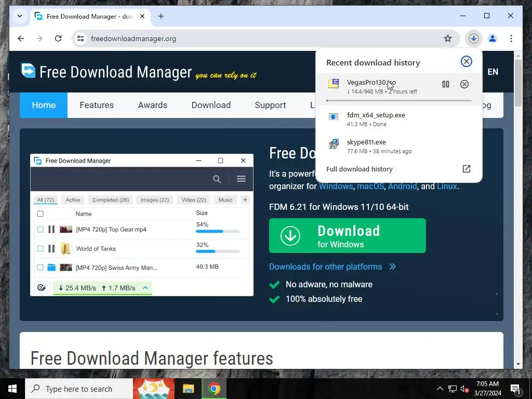The image size is (532, 399).
Task: Click the Free Download Manager site logo
Action: (x=106, y=72)
